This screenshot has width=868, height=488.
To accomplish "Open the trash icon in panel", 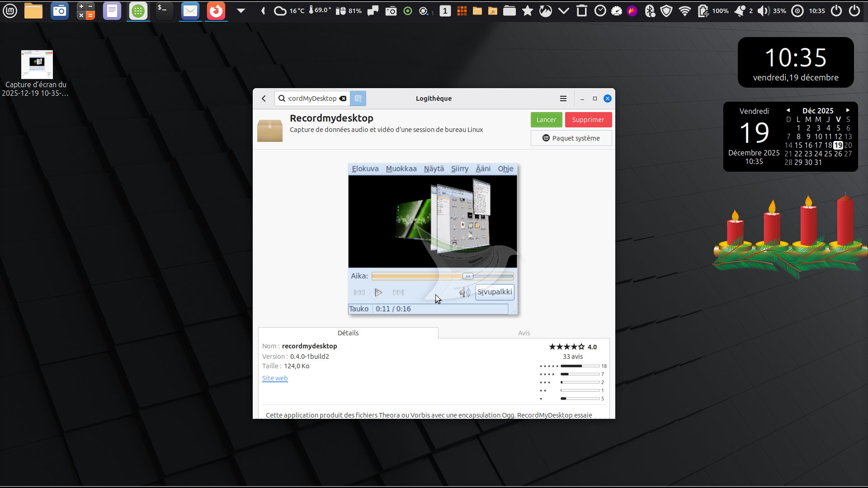I will click(x=582, y=11).
